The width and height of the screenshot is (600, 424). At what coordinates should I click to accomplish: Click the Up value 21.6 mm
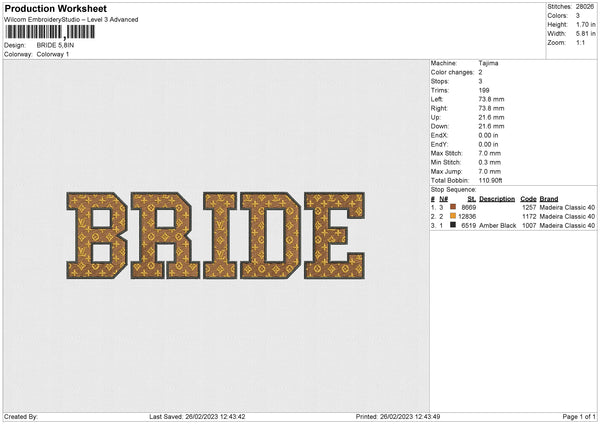(491, 117)
